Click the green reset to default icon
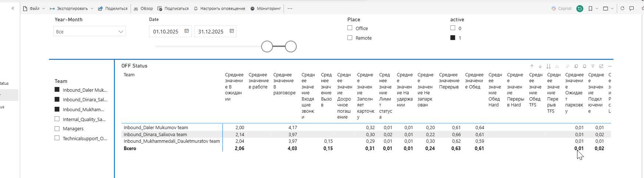The image size is (644, 178). (x=580, y=8)
